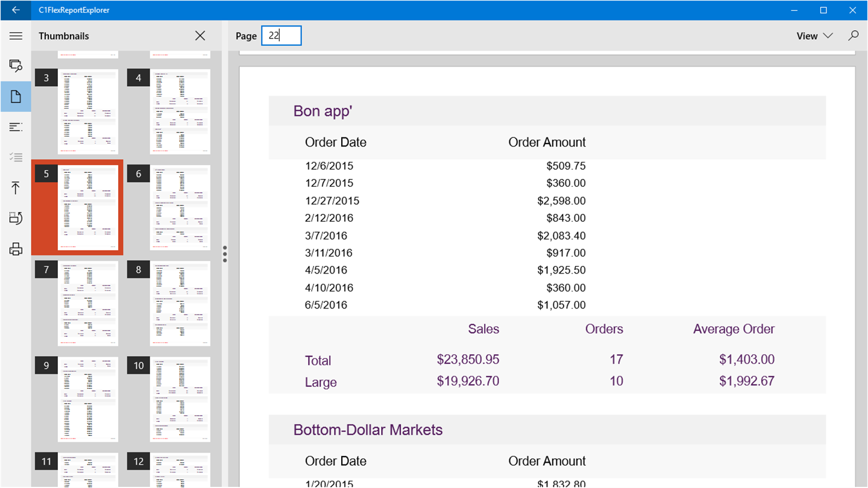This screenshot has width=868, height=488.
Task: Click the export (up arrow) icon
Action: (x=16, y=187)
